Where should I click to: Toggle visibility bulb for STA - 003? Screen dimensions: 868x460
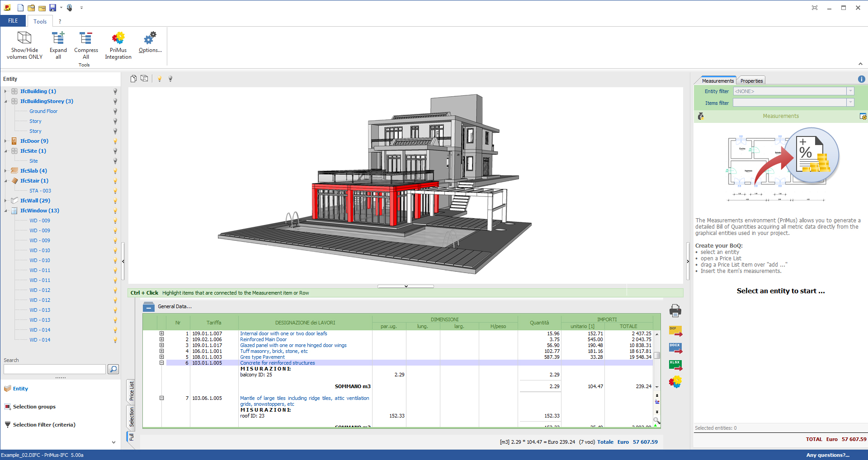115,191
